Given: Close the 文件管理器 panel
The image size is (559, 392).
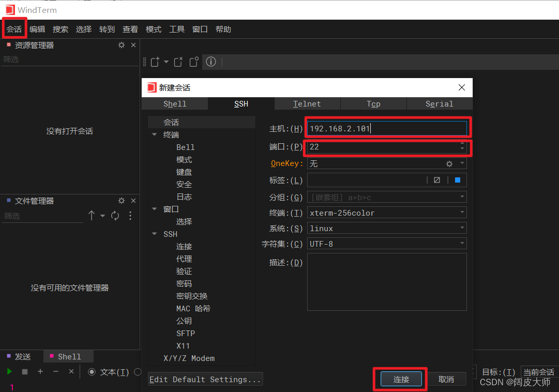Looking at the screenshot, I should [x=133, y=201].
